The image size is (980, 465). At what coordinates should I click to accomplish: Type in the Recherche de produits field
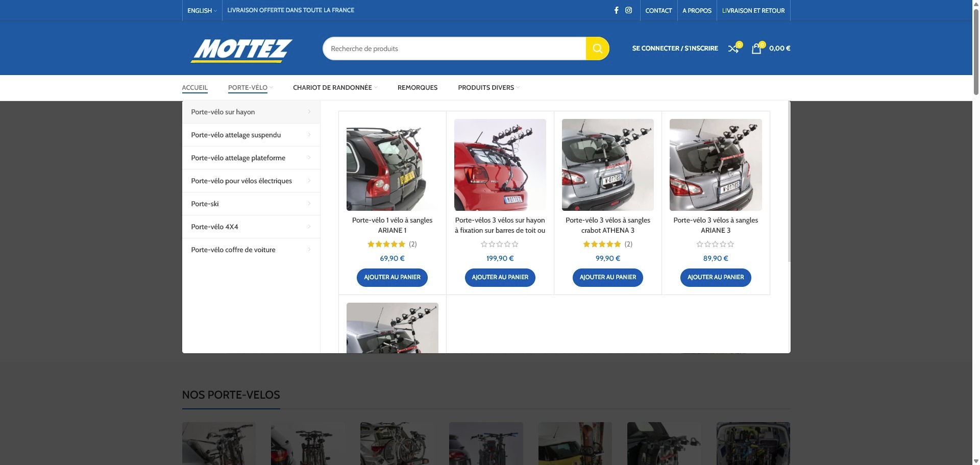coord(454,48)
